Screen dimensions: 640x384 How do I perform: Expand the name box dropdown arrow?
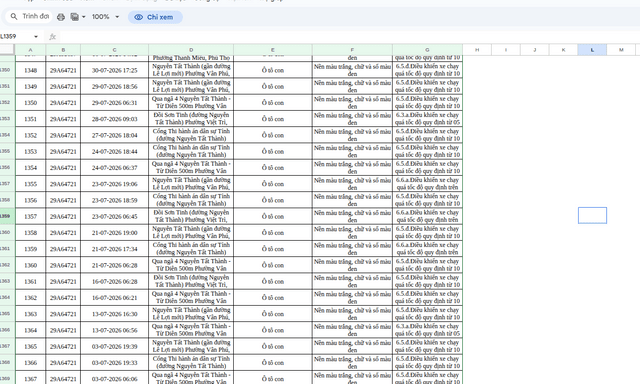pyautogui.click(x=36, y=36)
